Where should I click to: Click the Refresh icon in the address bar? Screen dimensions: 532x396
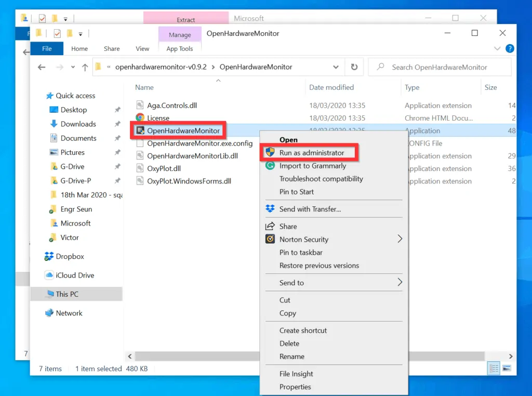[x=353, y=67]
